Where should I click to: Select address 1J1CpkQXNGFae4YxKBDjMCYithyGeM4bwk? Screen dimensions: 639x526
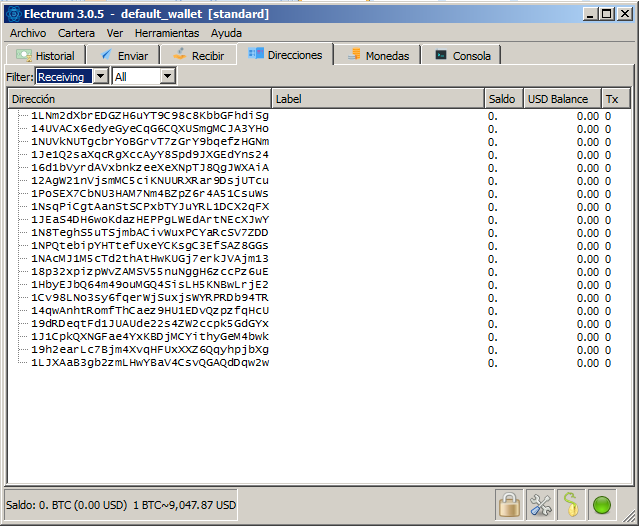click(150, 338)
